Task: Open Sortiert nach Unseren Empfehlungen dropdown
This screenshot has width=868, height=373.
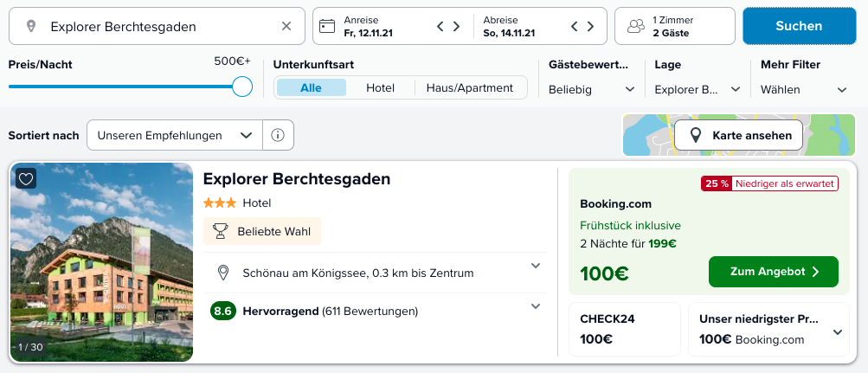Action: (174, 135)
